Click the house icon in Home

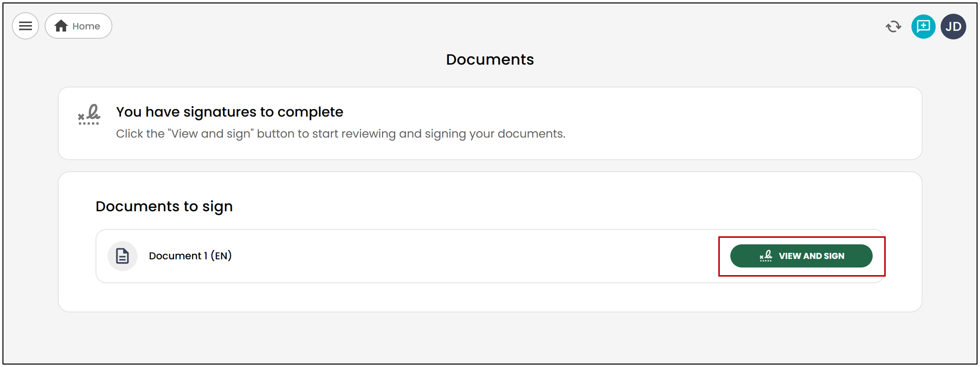click(x=61, y=26)
